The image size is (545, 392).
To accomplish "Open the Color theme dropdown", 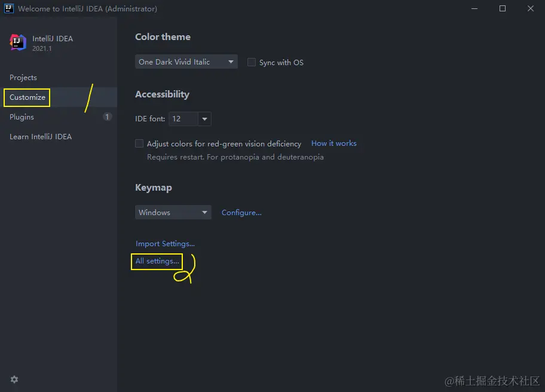I will [186, 62].
